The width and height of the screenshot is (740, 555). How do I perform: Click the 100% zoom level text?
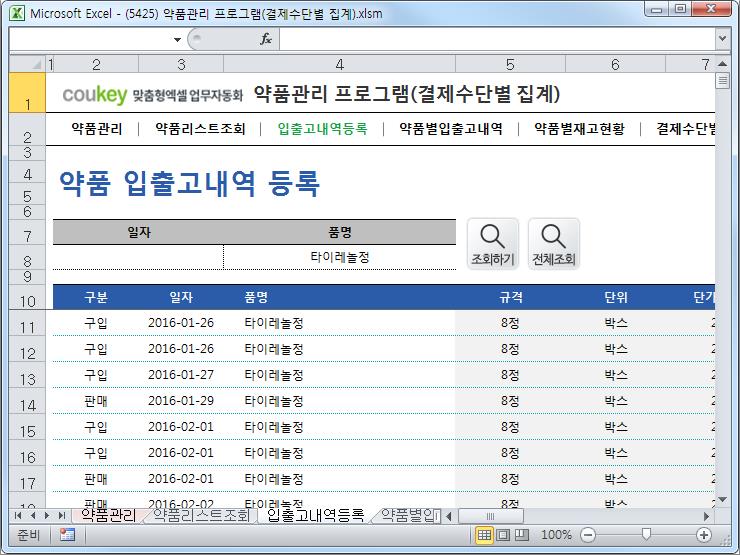click(x=556, y=535)
